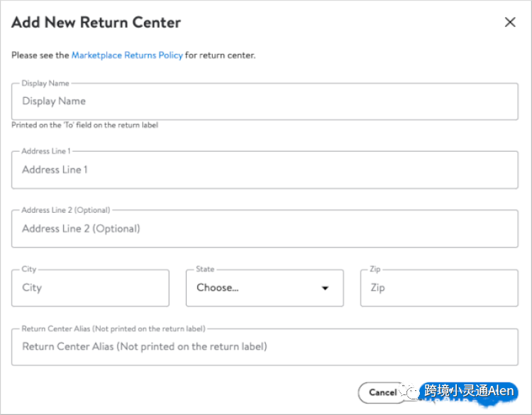Click into the Display Name field
This screenshot has width=532, height=415.
(x=264, y=101)
